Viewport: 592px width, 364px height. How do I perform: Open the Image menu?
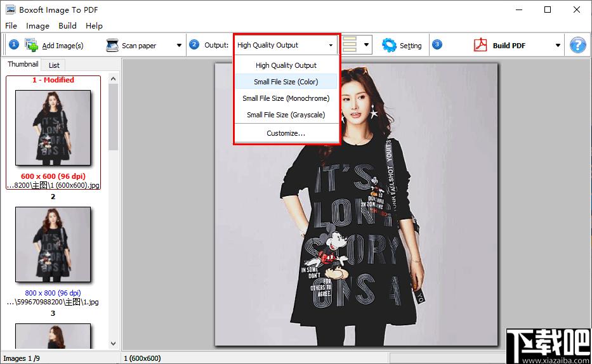(x=38, y=25)
